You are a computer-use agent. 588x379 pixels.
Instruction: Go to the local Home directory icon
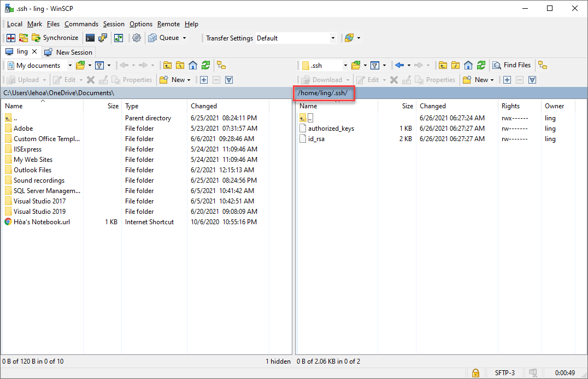(193, 65)
